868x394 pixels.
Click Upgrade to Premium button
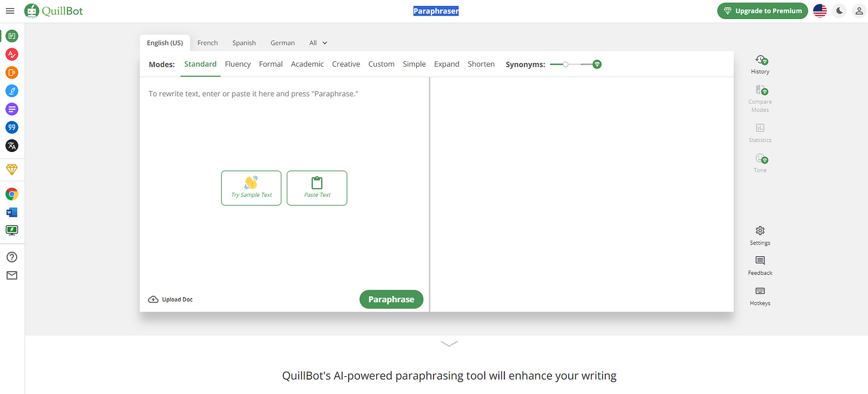(762, 11)
